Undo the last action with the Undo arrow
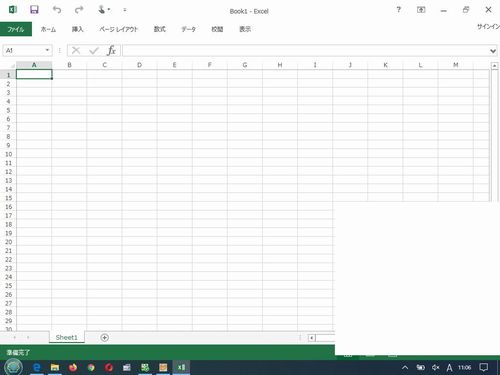The height and width of the screenshot is (375, 500). 57,10
